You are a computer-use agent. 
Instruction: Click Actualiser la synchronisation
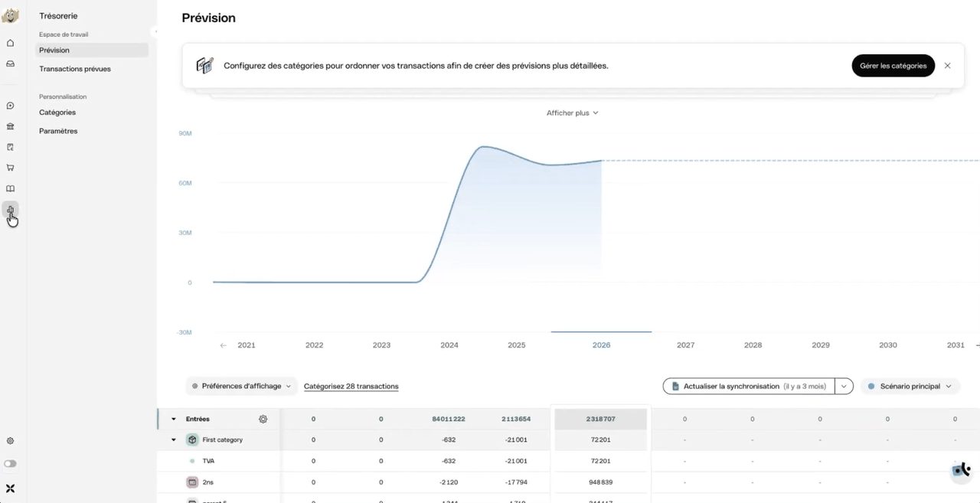coord(749,387)
